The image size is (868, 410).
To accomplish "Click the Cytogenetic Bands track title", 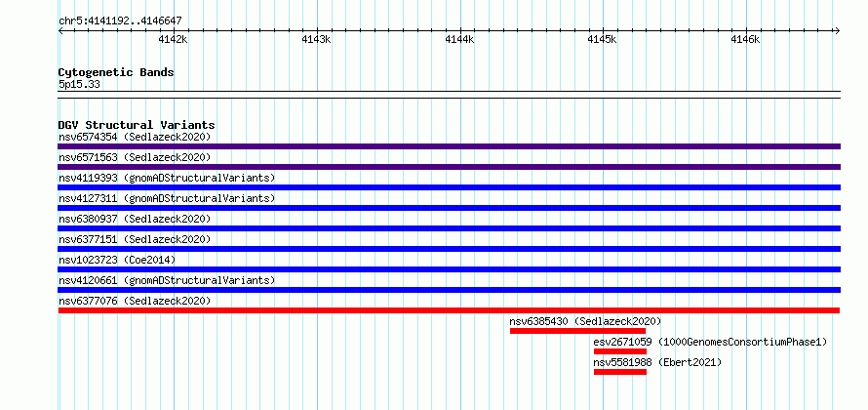I will pos(116,72).
